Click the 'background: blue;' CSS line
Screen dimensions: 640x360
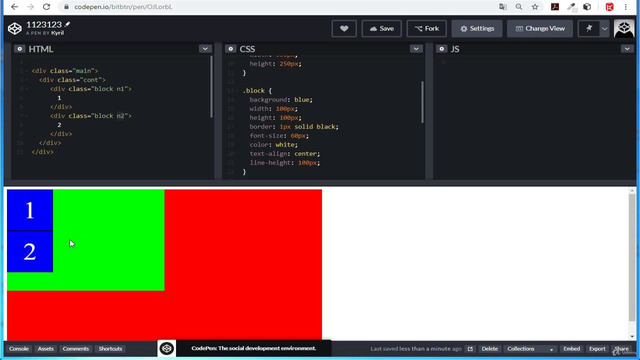(281, 100)
